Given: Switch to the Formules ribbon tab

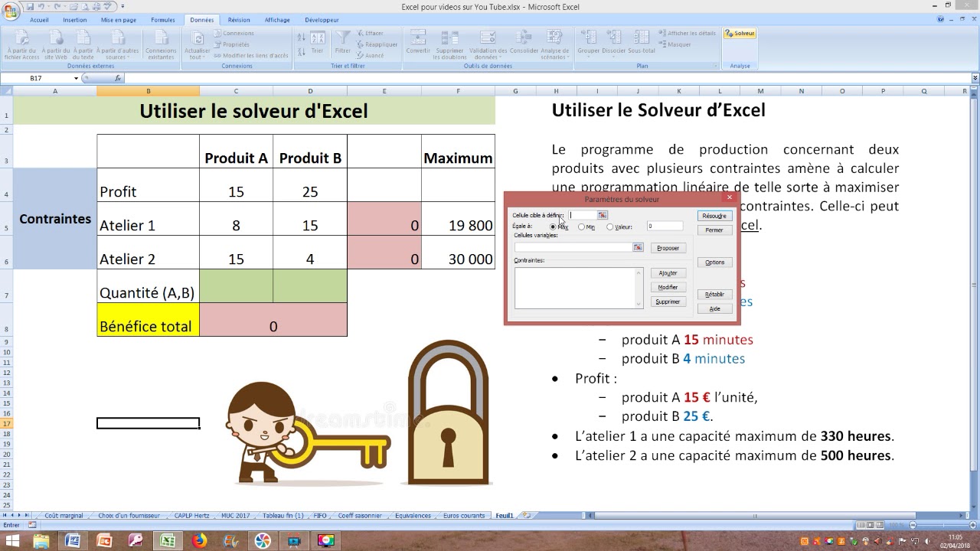Looking at the screenshot, I should (163, 20).
